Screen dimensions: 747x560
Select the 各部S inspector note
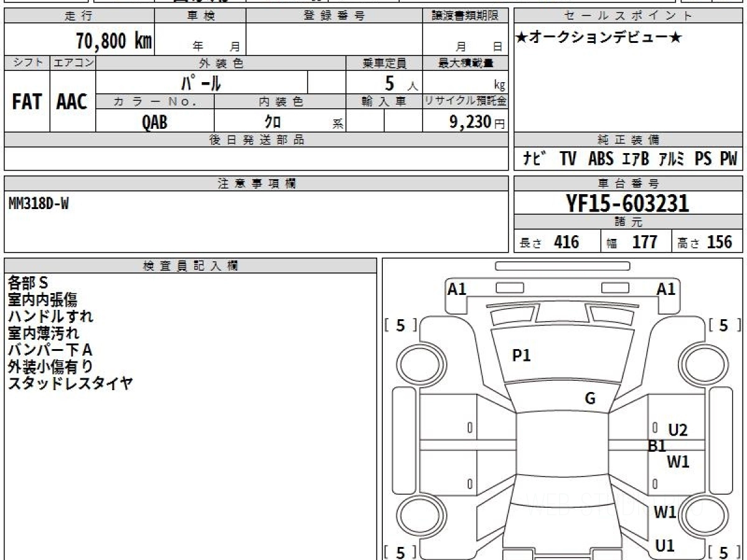pos(28,283)
